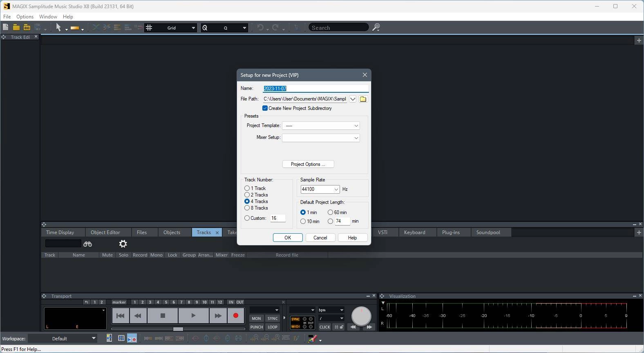Click the New project icon in toolbar
This screenshot has height=353, width=644.
[5, 27]
